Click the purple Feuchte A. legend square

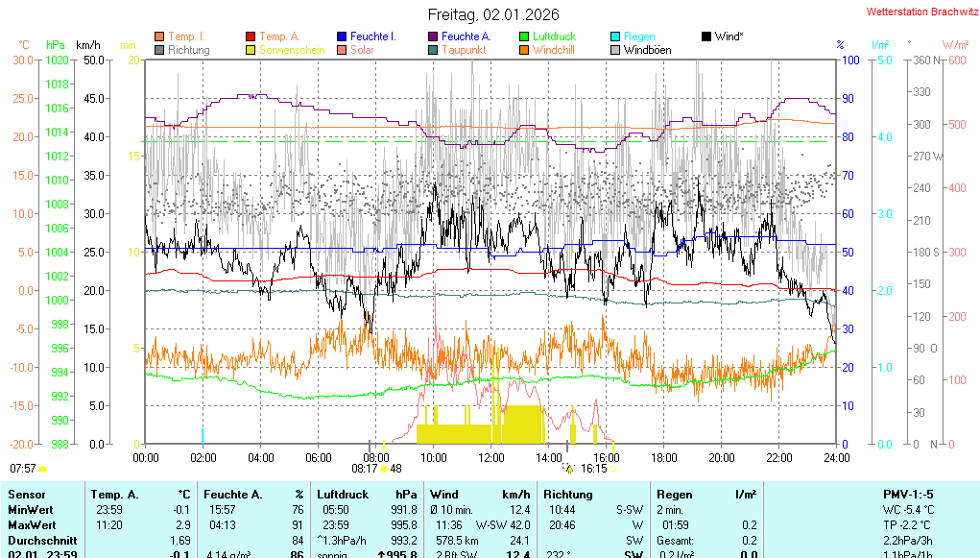pyautogui.click(x=433, y=36)
